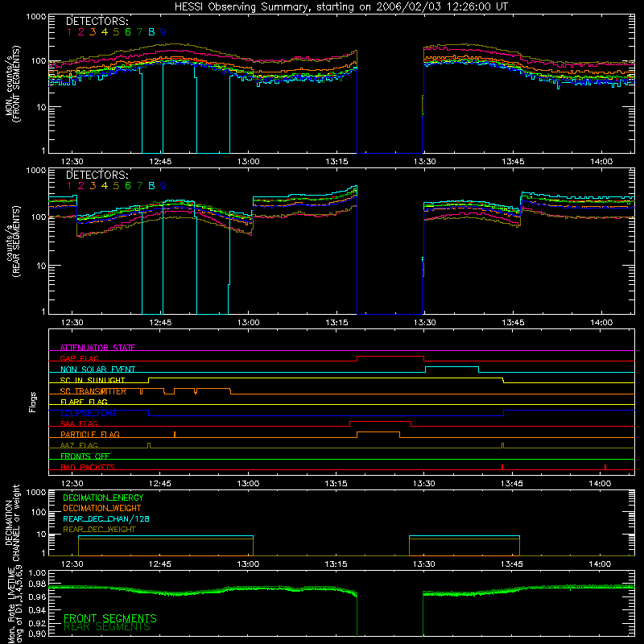Click DETECTORS: label in front segments panel

pyautogui.click(x=97, y=21)
